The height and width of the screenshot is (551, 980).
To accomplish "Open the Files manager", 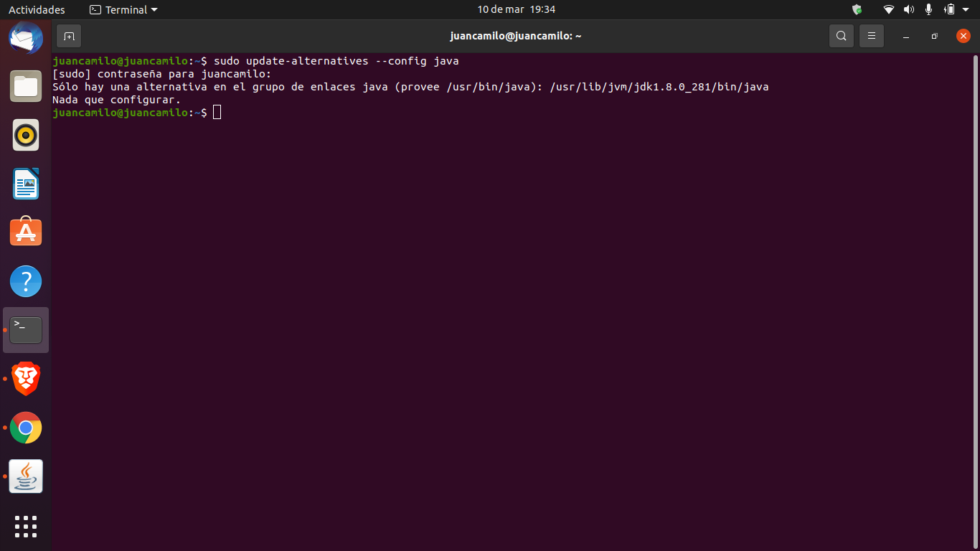I will point(26,86).
